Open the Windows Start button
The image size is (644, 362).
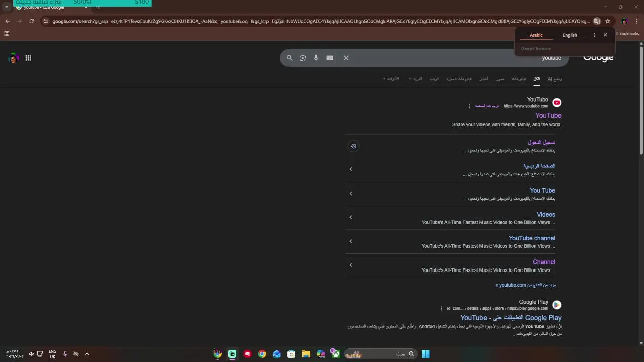[x=425, y=354]
